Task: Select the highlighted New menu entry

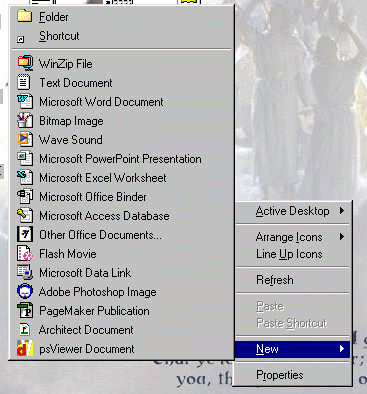Action: click(293, 349)
